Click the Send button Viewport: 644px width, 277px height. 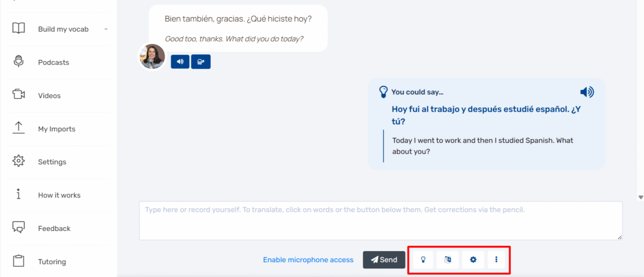point(384,260)
